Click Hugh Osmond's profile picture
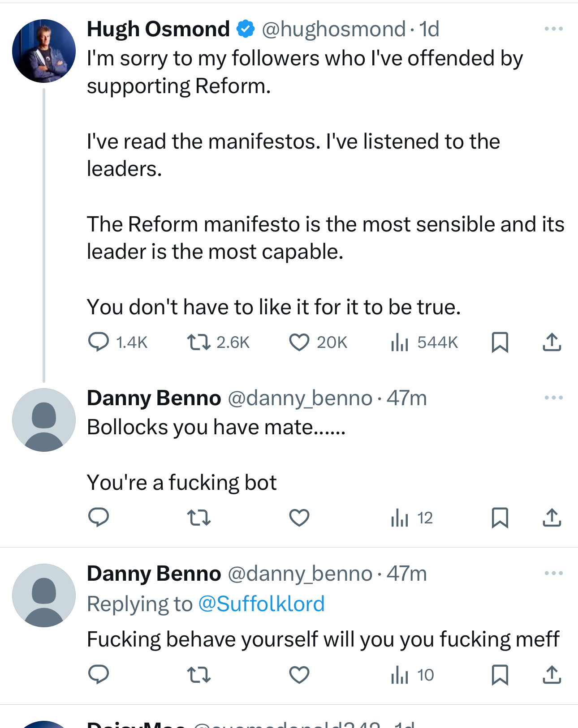This screenshot has width=578, height=728. [x=44, y=51]
